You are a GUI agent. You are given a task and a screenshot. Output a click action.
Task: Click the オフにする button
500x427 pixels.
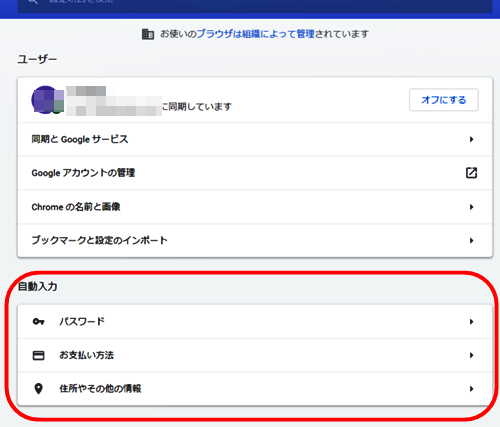[444, 100]
